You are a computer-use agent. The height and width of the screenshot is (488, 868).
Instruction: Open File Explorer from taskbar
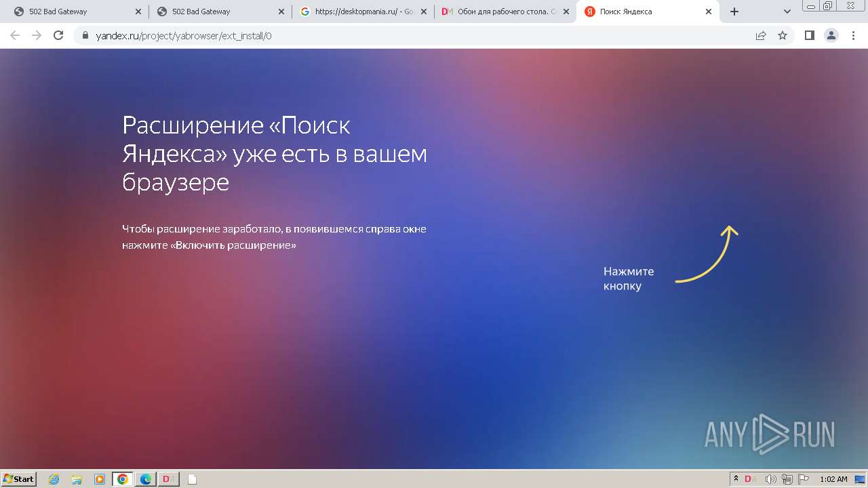point(77,479)
